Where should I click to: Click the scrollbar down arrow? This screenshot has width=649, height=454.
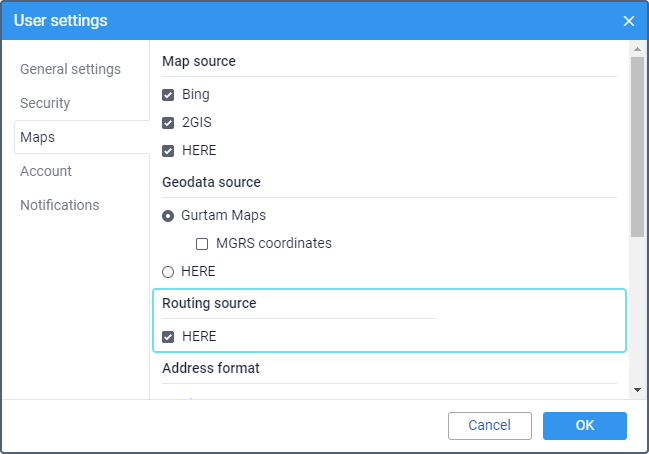click(x=636, y=388)
